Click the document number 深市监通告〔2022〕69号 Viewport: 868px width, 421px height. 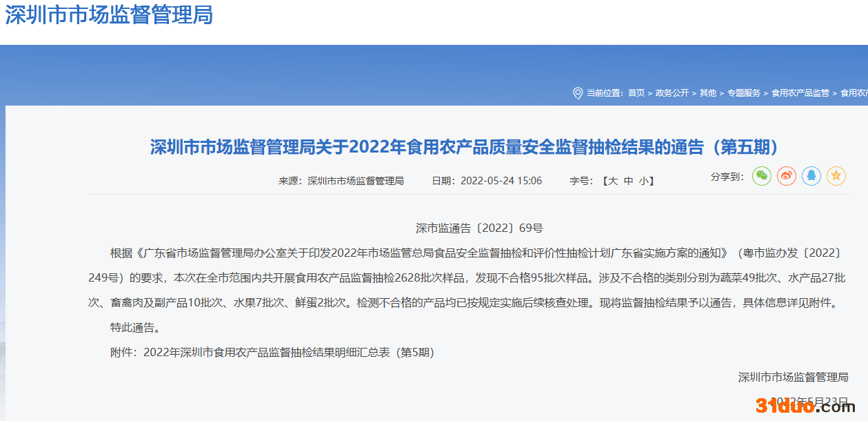pyautogui.click(x=479, y=228)
